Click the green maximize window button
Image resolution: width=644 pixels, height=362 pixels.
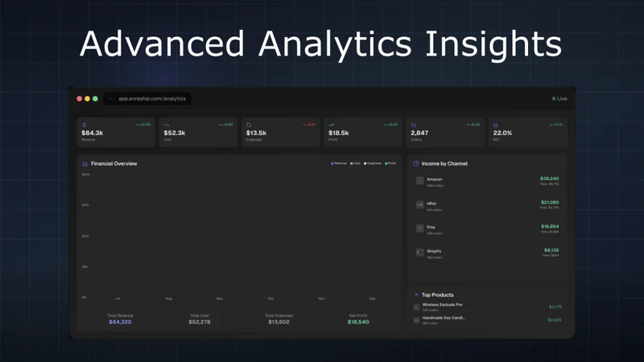point(95,98)
